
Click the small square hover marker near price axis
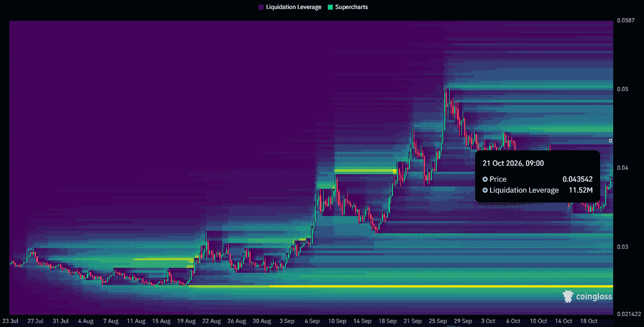click(611, 141)
